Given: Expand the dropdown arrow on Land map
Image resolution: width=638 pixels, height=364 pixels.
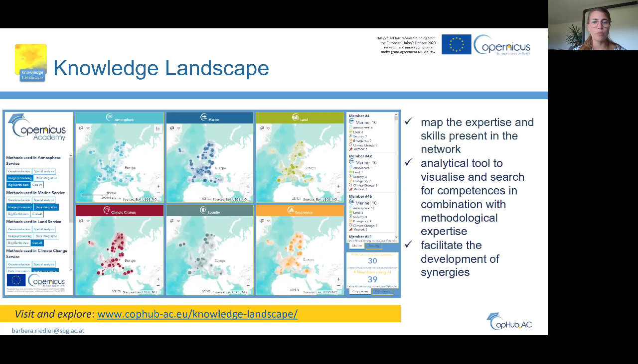Looking at the screenshot, I should pos(269,128).
